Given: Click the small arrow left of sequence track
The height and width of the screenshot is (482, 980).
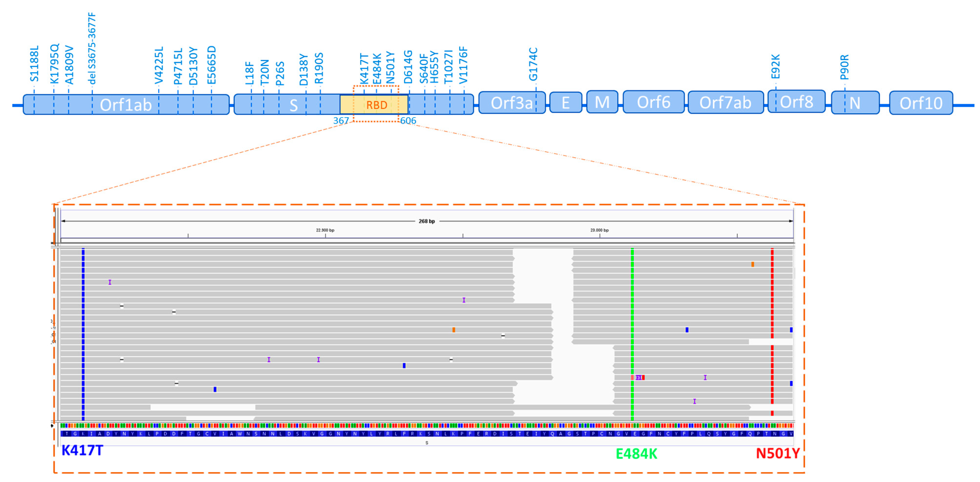Looking at the screenshot, I should point(52,426).
